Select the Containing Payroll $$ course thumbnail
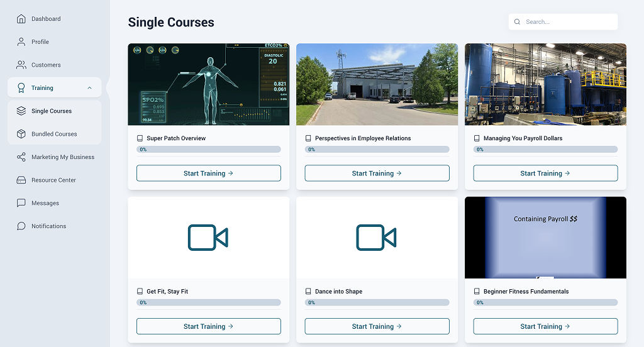This screenshot has height=347, width=644. 545,238
